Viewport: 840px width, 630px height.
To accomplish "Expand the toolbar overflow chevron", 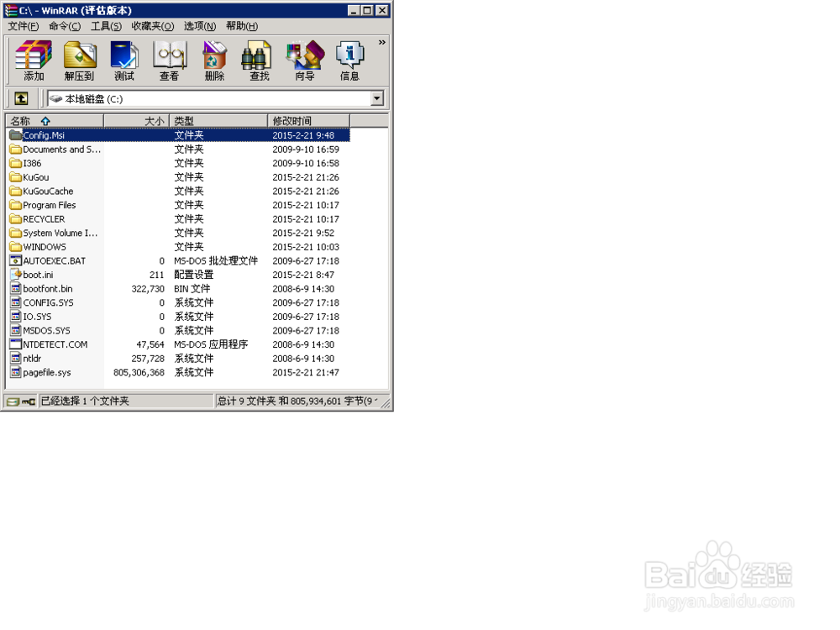I will [x=382, y=42].
